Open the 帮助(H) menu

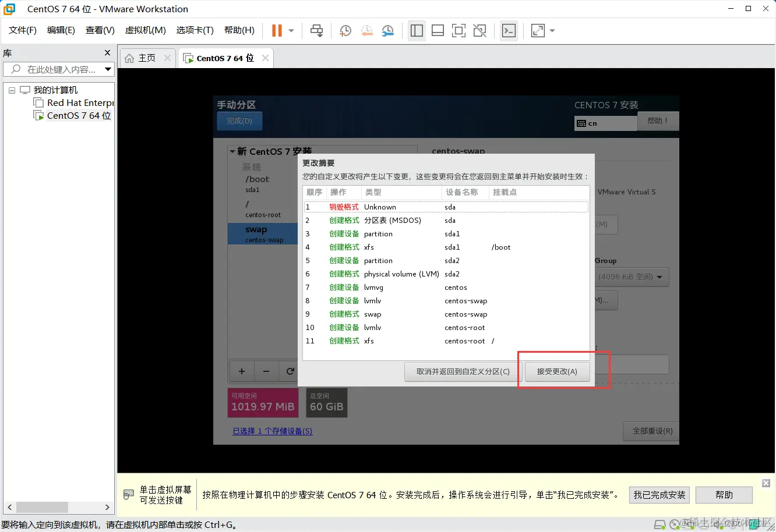[239, 30]
